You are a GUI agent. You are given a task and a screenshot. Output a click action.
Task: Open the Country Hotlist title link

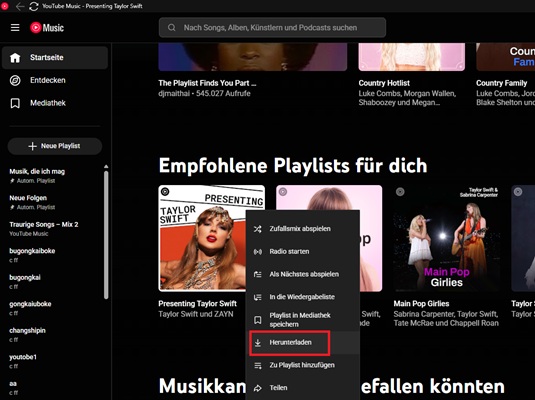384,83
